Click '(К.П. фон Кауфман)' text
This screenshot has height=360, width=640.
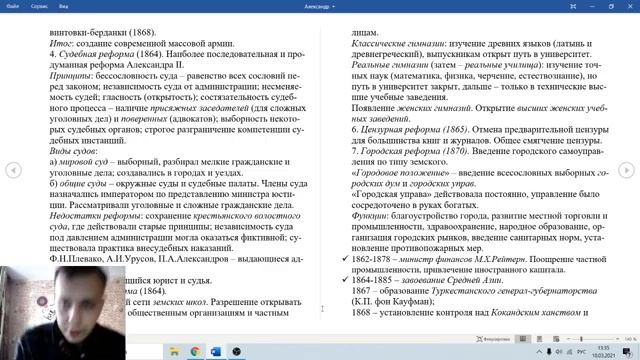pos(393,301)
